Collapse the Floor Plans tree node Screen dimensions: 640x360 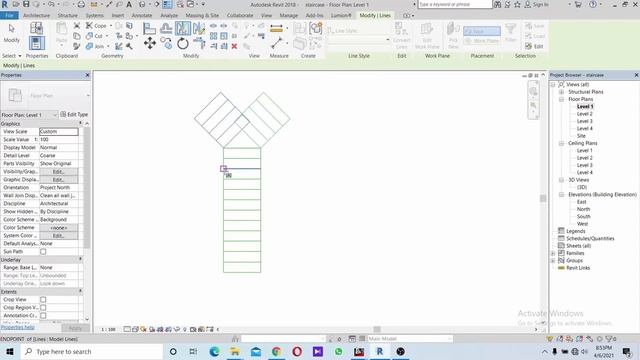[x=561, y=99]
